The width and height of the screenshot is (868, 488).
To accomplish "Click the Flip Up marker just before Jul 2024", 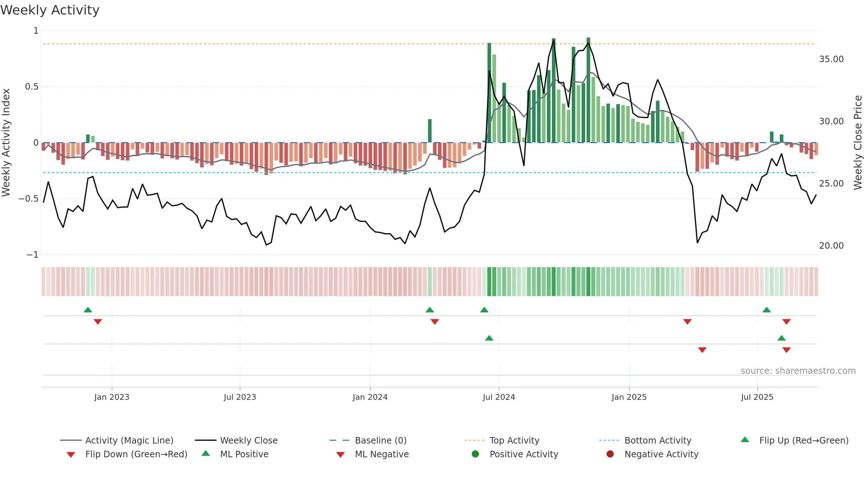I will [484, 310].
